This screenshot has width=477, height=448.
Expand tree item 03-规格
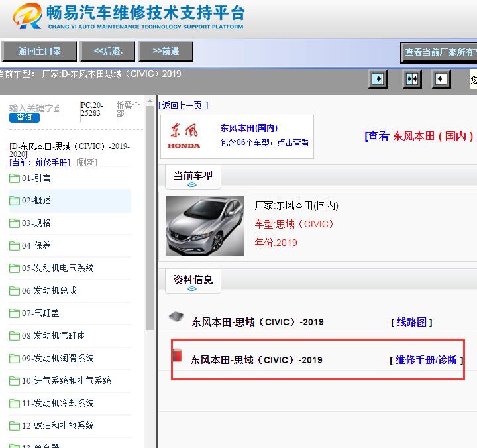tap(36, 223)
